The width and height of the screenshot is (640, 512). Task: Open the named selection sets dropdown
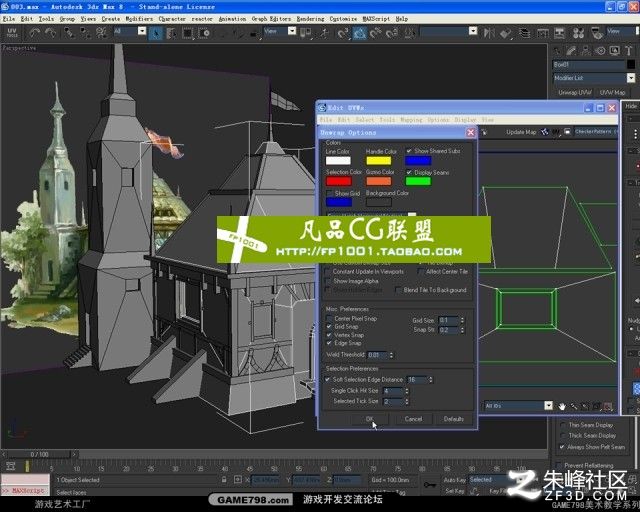473,31
